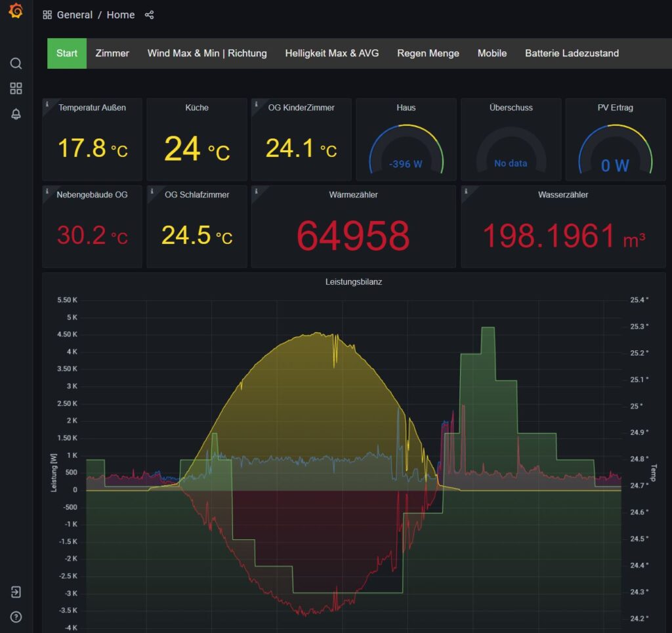
Task: Open the Helligkeit Max & AVG tab
Action: (331, 53)
